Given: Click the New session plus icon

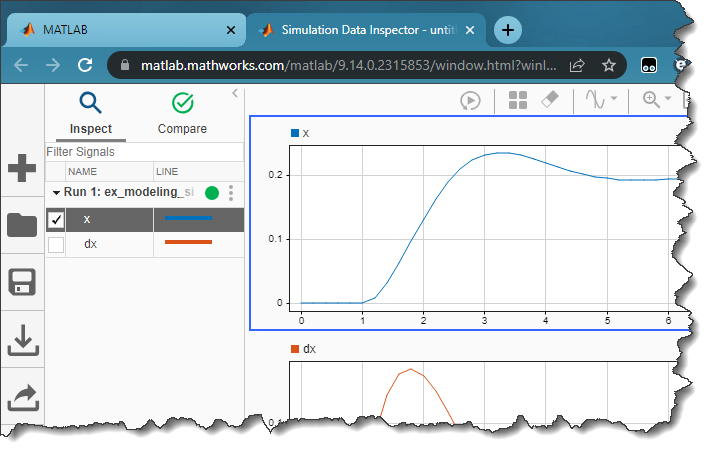Looking at the screenshot, I should (x=21, y=169).
